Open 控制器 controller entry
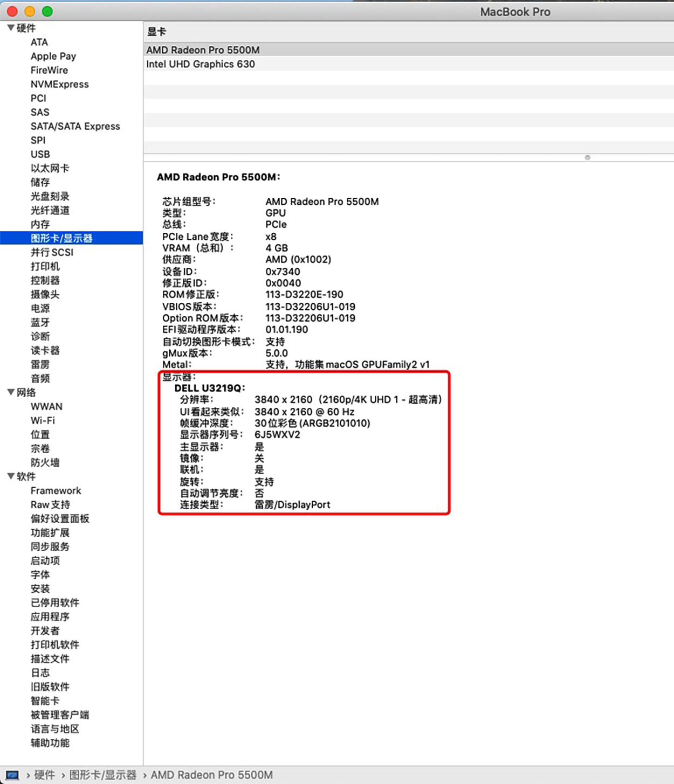The image size is (674, 784). (x=45, y=280)
